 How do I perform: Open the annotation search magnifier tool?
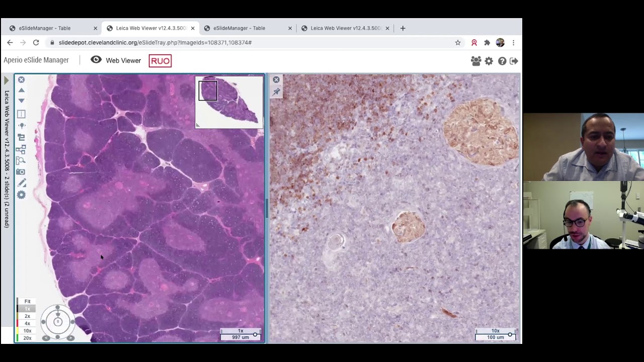[x=21, y=160]
